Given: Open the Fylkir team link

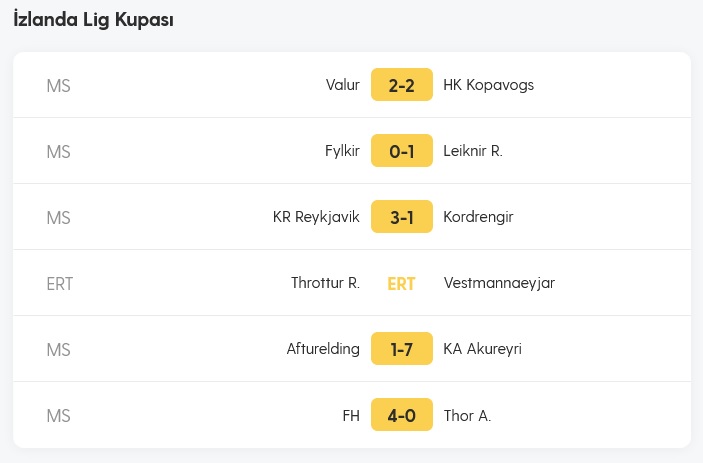Looking at the screenshot, I should (x=342, y=151).
